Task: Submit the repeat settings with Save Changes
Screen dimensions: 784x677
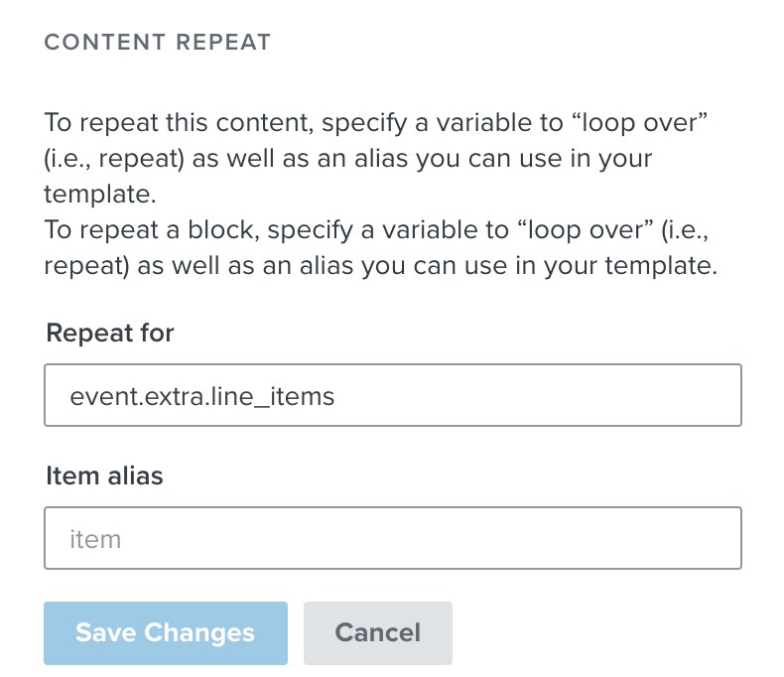Action: coord(165,632)
